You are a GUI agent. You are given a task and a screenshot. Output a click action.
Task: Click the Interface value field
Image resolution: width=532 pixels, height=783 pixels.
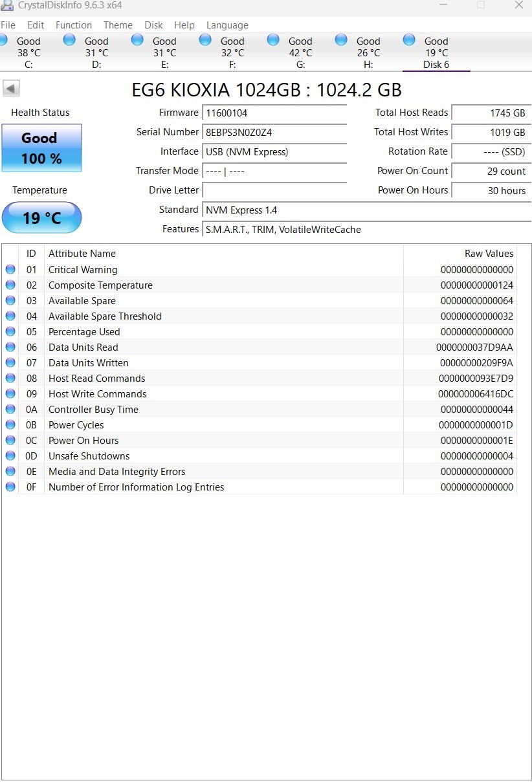pos(274,151)
